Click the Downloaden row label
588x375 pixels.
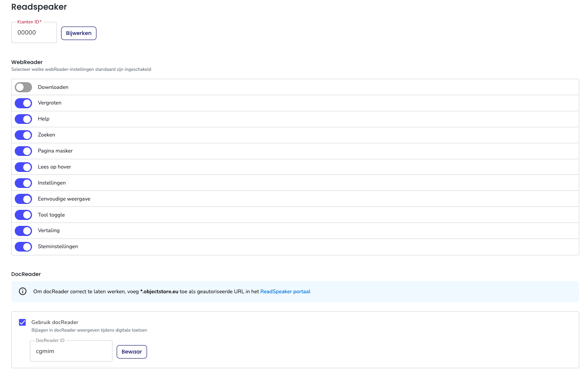(53, 87)
